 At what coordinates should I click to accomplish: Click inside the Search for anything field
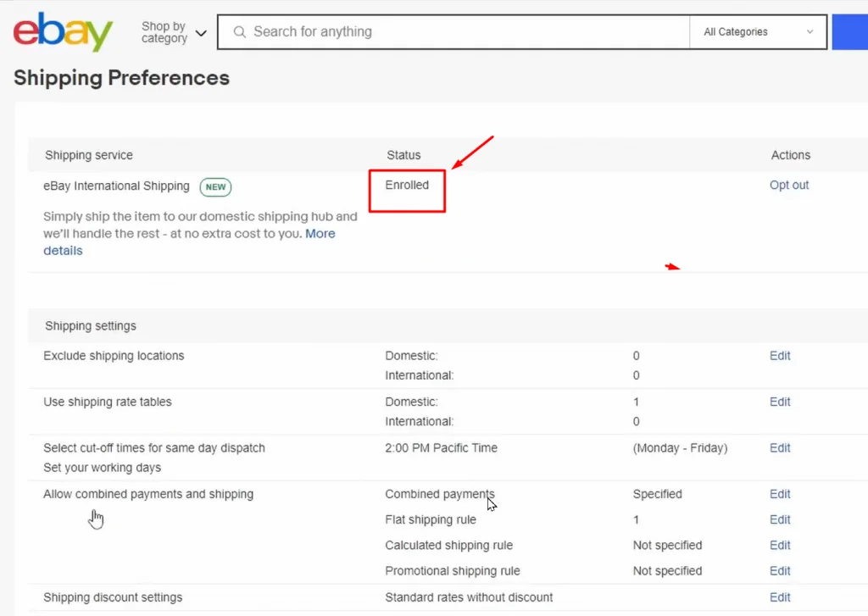(x=424, y=31)
